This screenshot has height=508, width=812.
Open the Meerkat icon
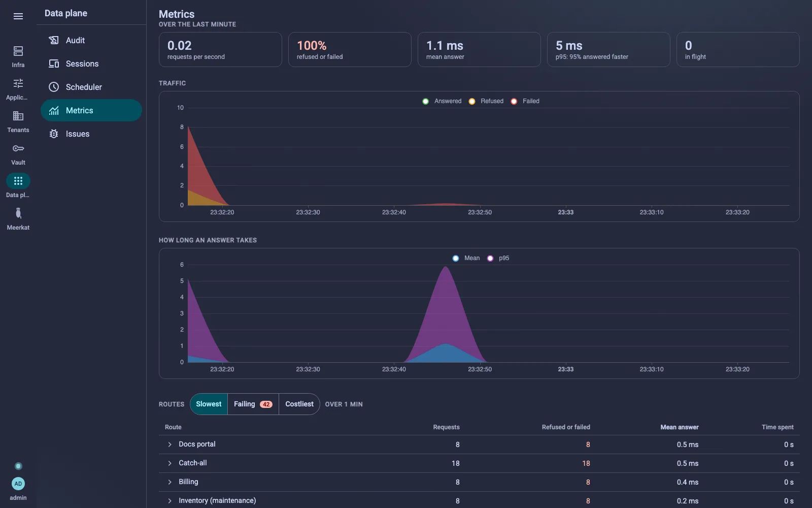coord(18,213)
